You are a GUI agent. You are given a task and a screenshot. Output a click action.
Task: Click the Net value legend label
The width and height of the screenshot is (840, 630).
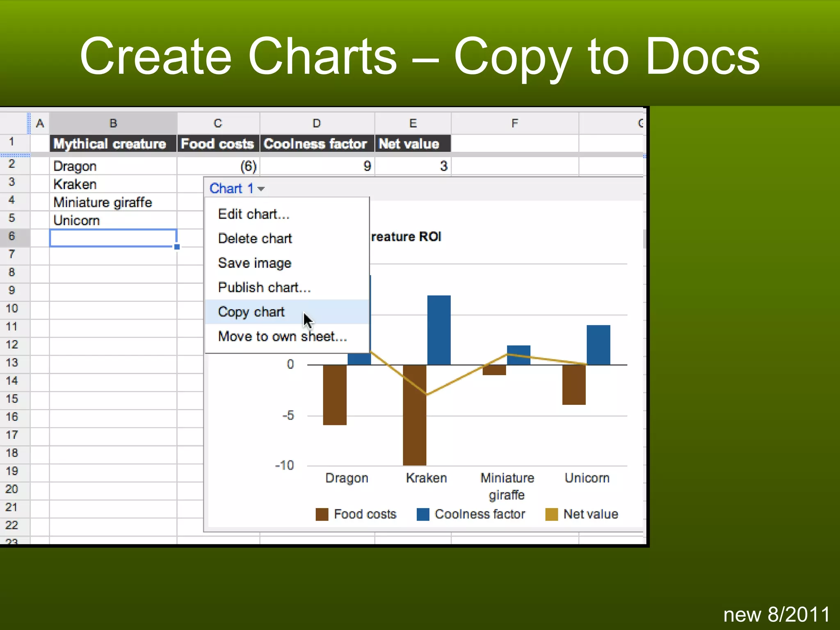(x=591, y=514)
